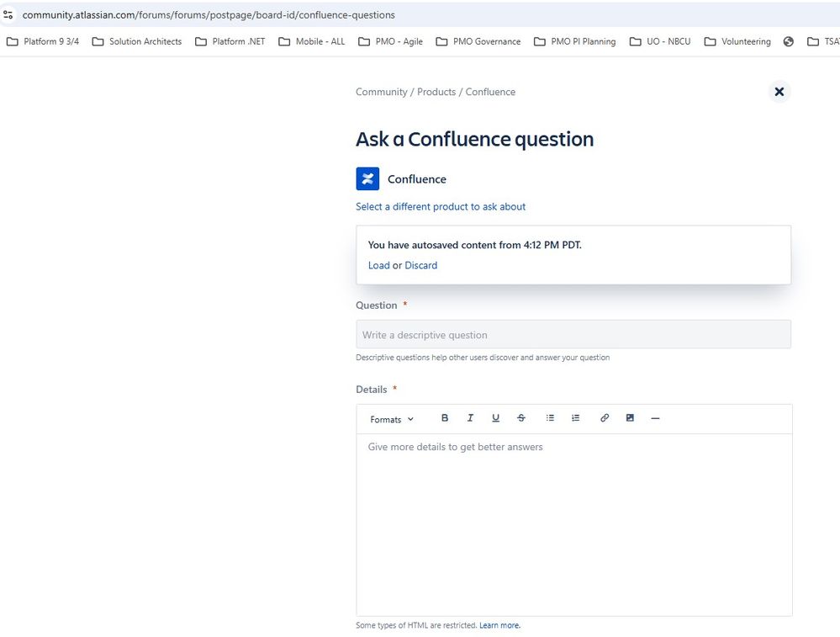
Task: Open the PMO Governance bookmarks folder
Action: (x=478, y=41)
